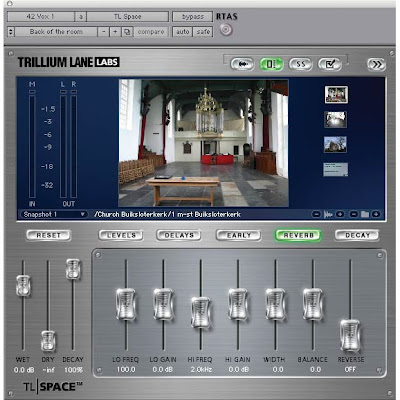Click the LO GAIN slider handle
Viewport: 400px width, 400px height.
click(x=163, y=304)
